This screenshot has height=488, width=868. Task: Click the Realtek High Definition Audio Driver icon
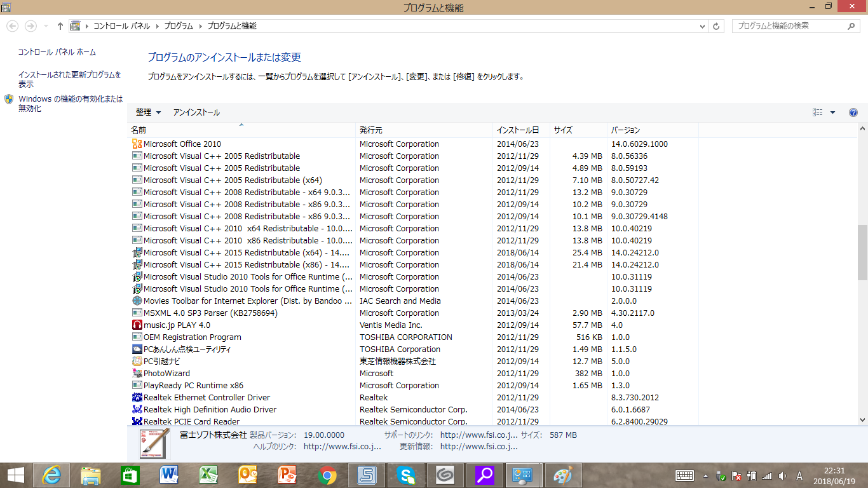137,410
